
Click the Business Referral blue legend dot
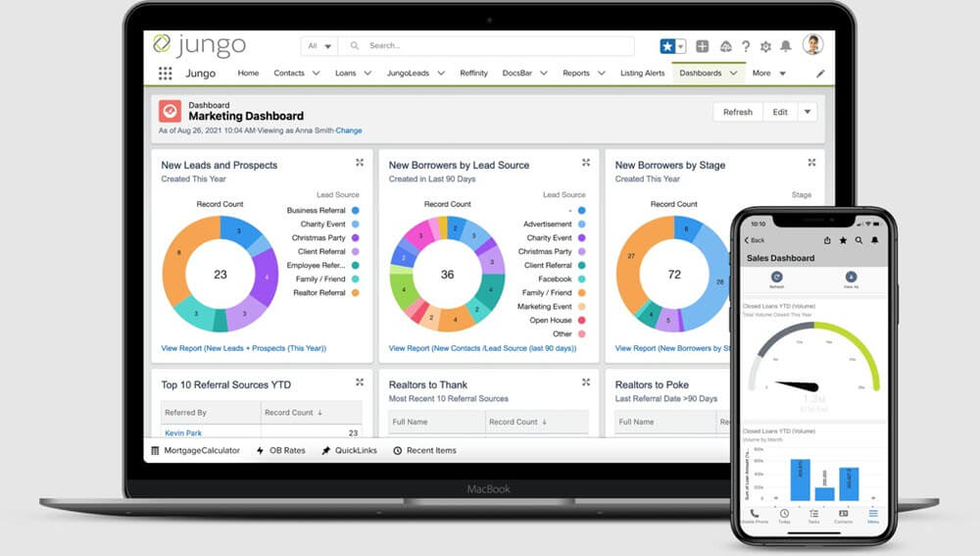pos(356,211)
